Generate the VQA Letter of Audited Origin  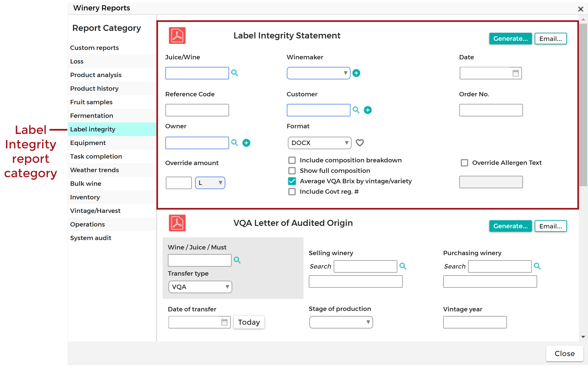pyautogui.click(x=510, y=226)
